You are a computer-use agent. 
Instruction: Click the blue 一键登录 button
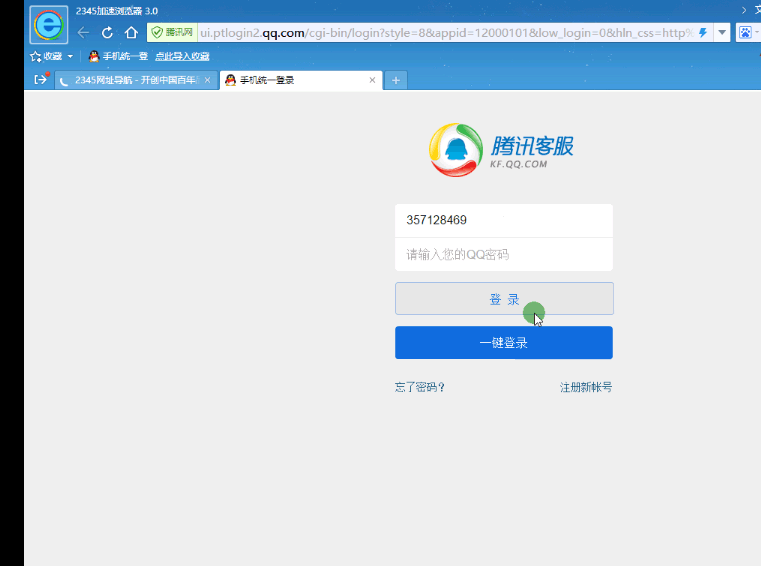tap(504, 343)
